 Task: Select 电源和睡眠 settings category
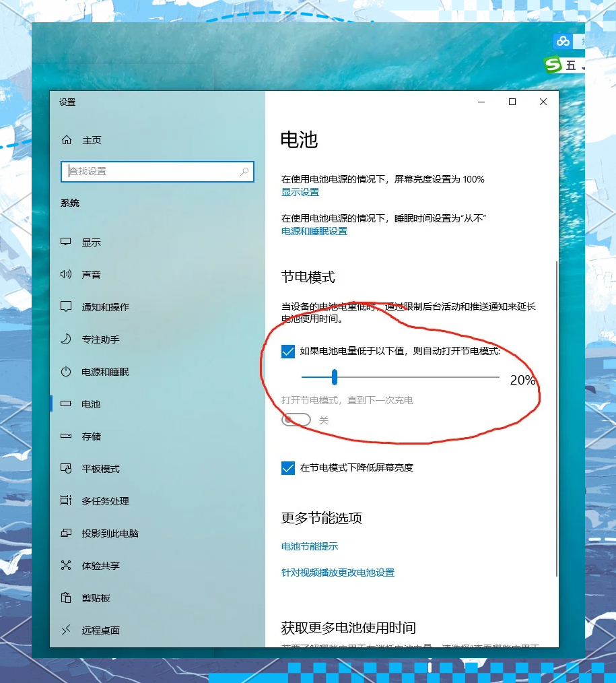click(x=105, y=372)
